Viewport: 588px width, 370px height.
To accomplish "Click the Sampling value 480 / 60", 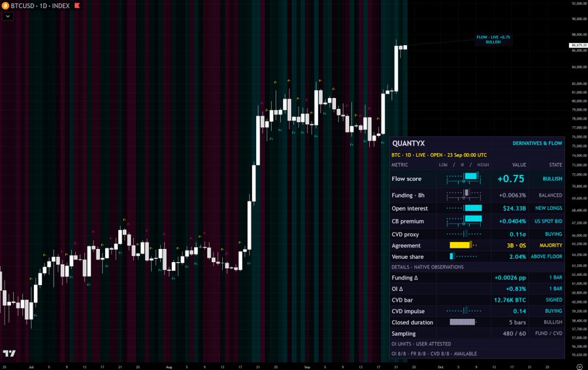I will [514, 333].
